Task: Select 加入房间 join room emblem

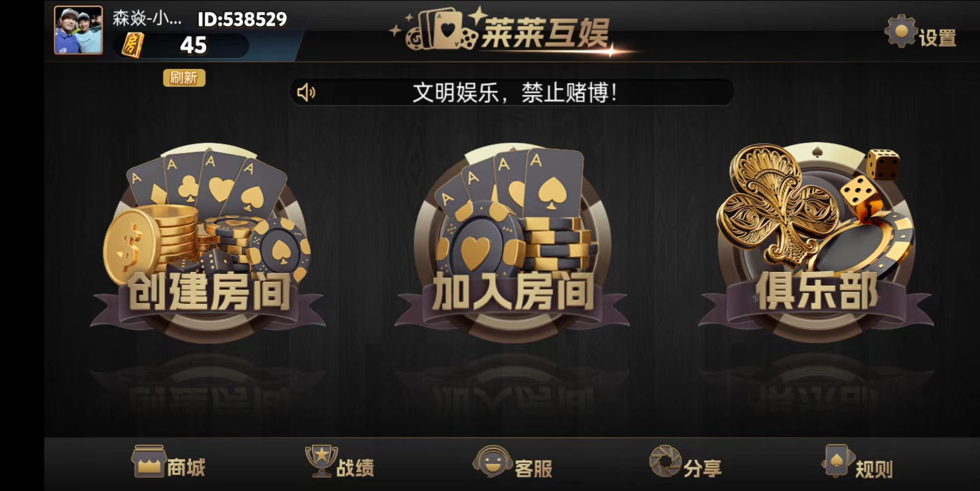Action: coord(512,242)
